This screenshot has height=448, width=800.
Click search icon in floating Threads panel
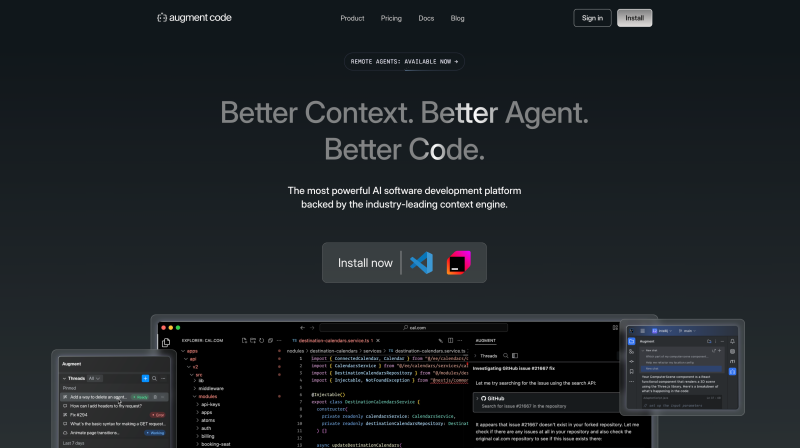pyautogui.click(x=154, y=379)
